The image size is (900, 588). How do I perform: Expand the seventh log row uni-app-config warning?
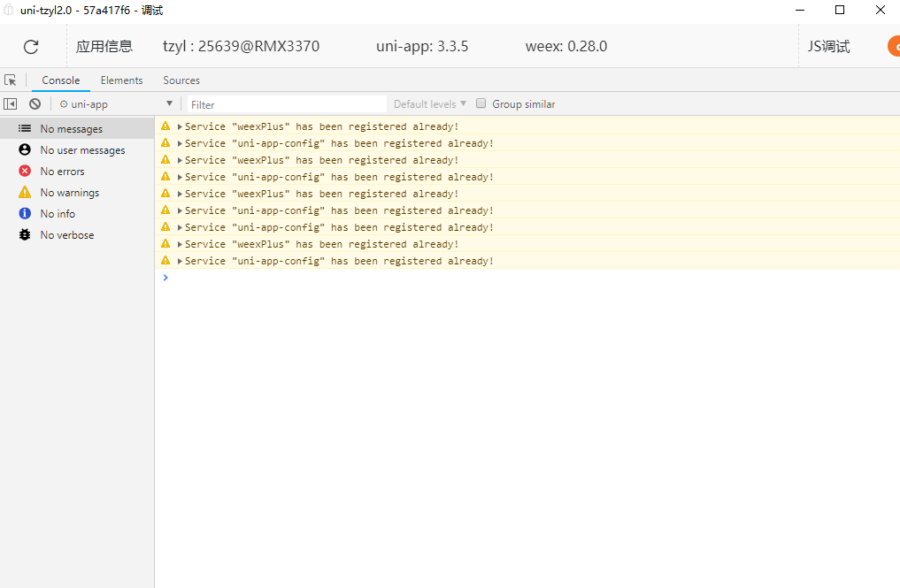pyautogui.click(x=180, y=228)
